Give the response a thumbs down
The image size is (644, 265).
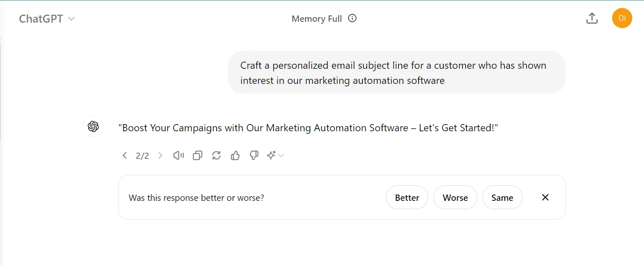coord(254,156)
